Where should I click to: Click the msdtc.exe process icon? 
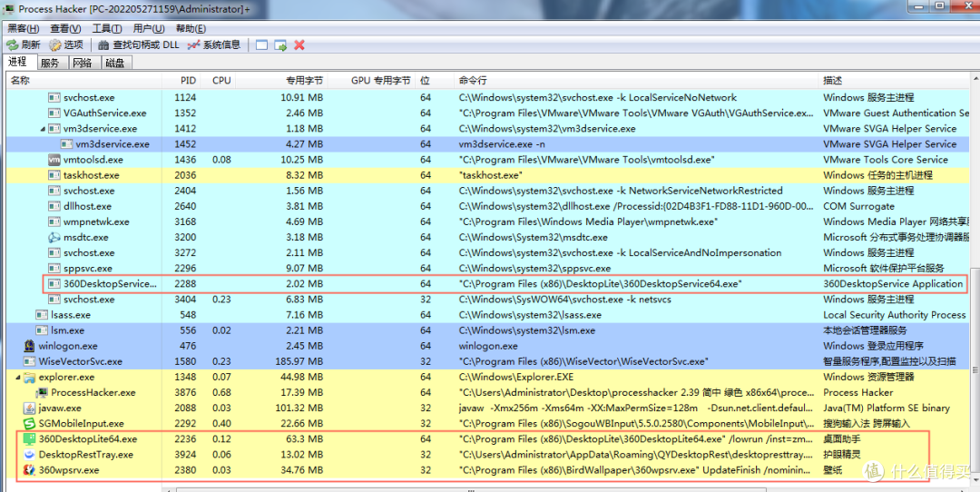pos(54,238)
